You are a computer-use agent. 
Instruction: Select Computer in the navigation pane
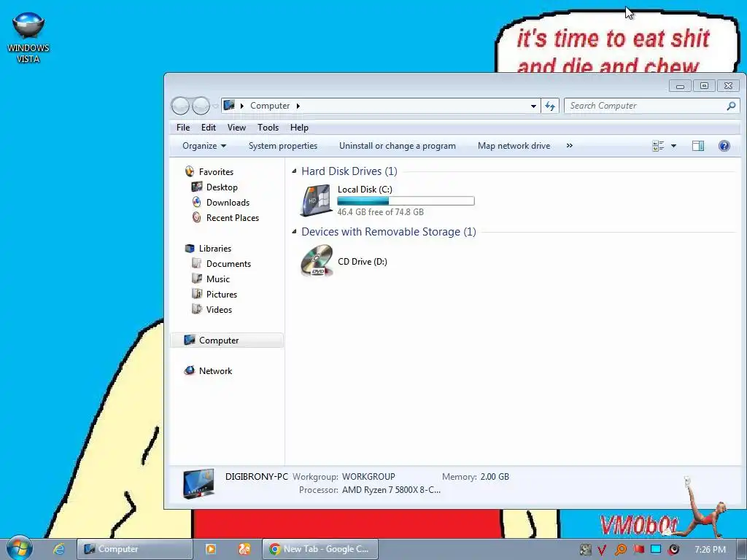pos(227,340)
